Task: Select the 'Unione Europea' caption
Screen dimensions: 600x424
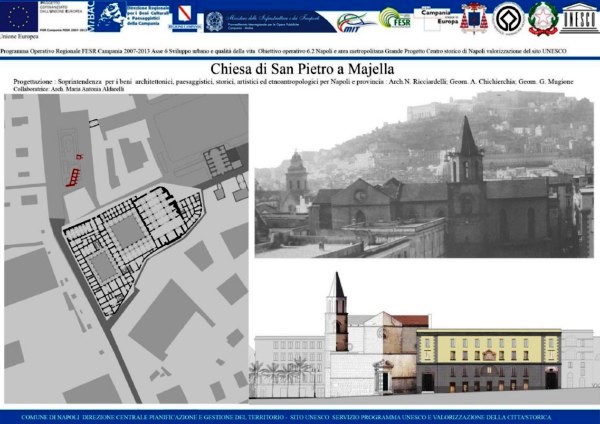Action: tap(19, 37)
